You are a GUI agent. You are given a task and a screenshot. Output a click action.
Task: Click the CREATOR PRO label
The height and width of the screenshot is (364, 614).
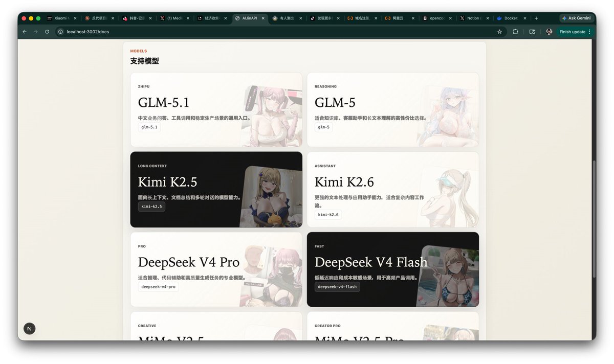tap(327, 326)
